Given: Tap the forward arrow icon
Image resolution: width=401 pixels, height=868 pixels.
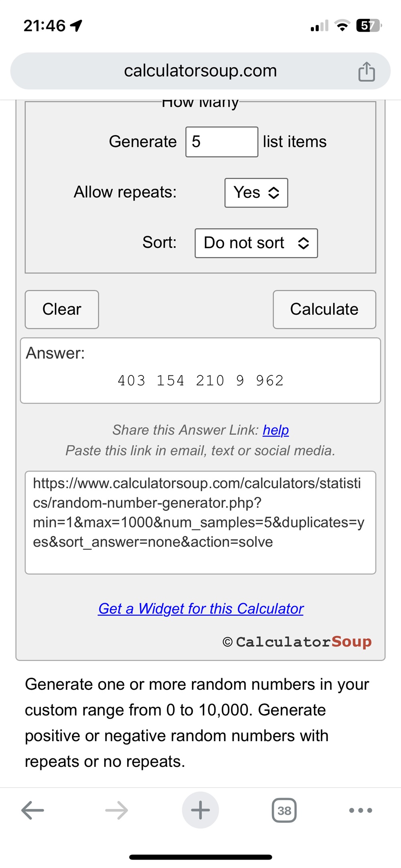Looking at the screenshot, I should 117,810.
